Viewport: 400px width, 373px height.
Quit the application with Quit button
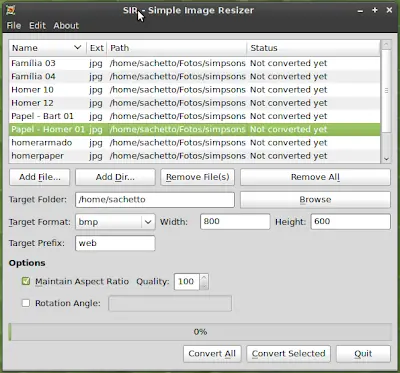pyautogui.click(x=363, y=354)
